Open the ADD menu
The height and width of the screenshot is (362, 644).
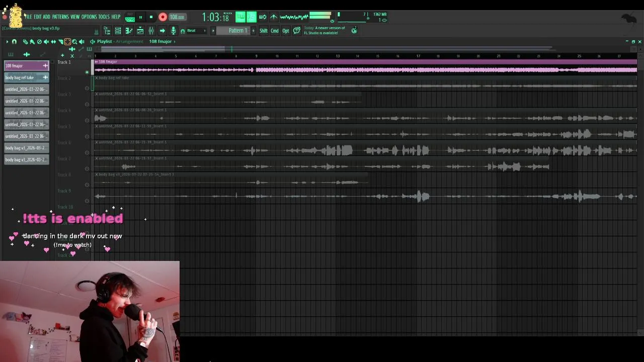tap(47, 17)
